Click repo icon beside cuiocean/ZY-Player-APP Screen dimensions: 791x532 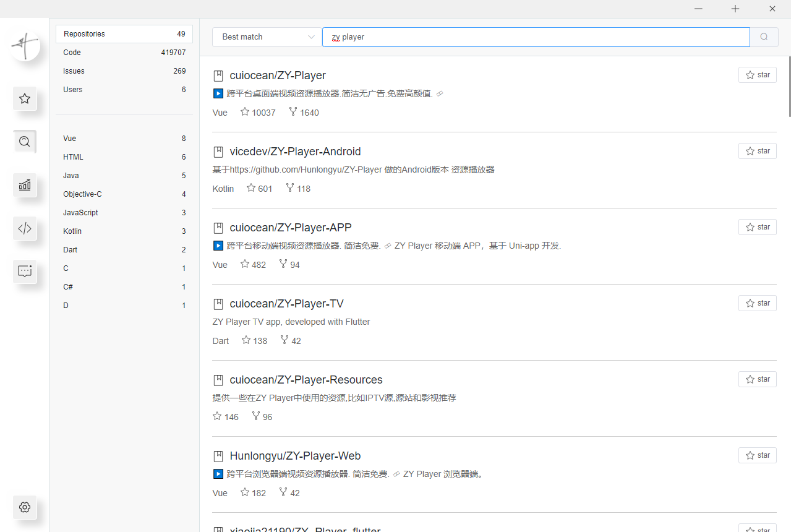coord(218,228)
